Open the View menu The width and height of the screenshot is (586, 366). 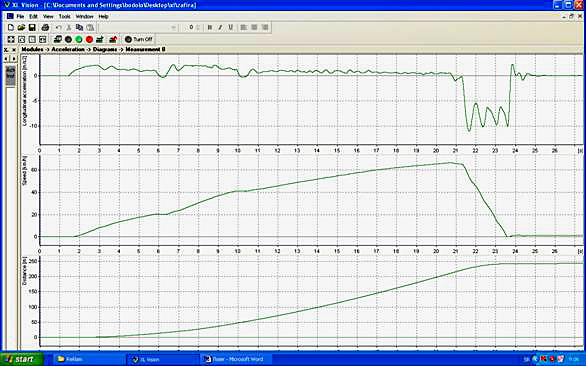(x=48, y=16)
